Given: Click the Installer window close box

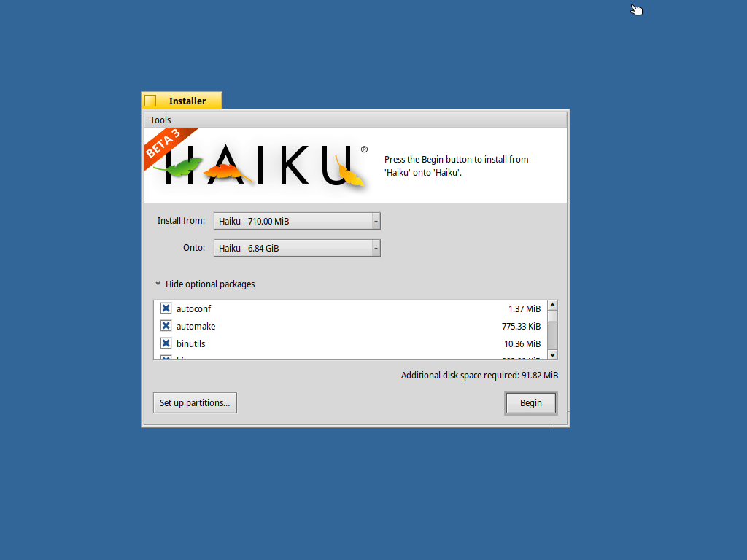Looking at the screenshot, I should click(x=150, y=101).
